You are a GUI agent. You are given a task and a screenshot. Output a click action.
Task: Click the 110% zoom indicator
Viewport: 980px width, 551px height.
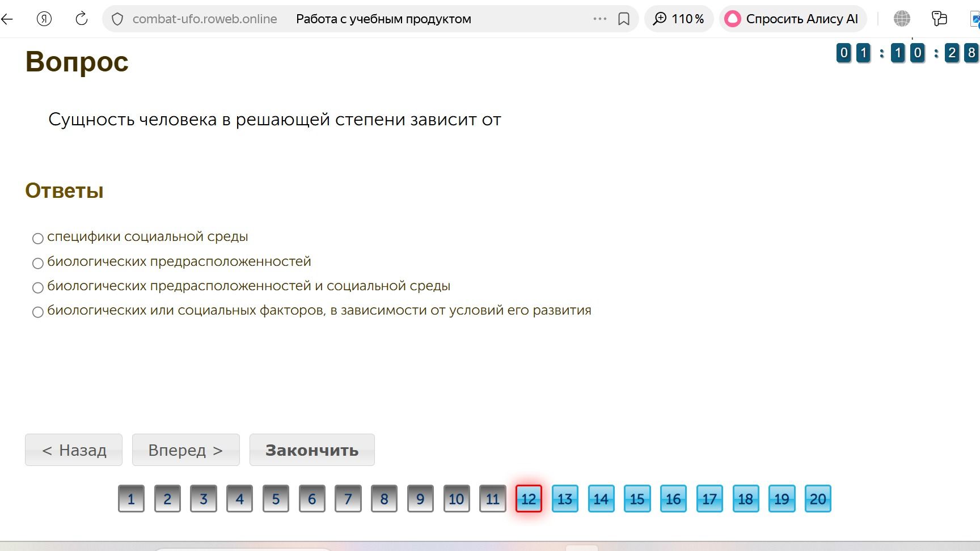coord(679,19)
